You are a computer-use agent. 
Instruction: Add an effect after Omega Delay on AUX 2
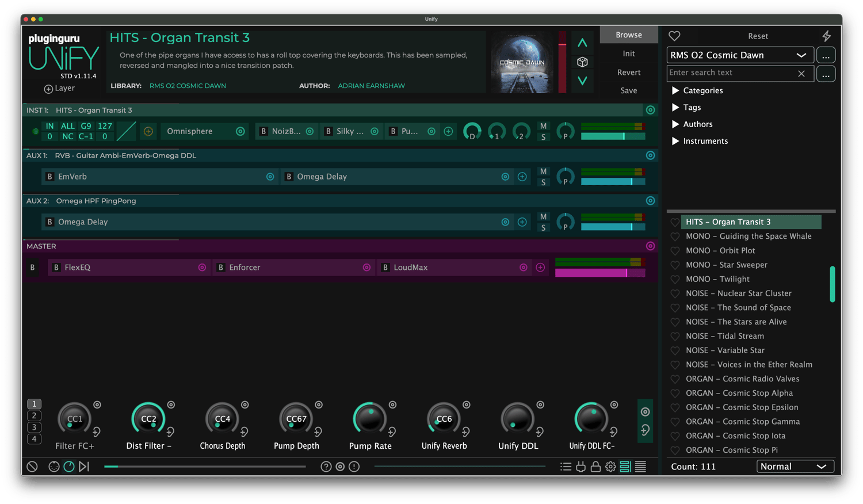pyautogui.click(x=522, y=222)
